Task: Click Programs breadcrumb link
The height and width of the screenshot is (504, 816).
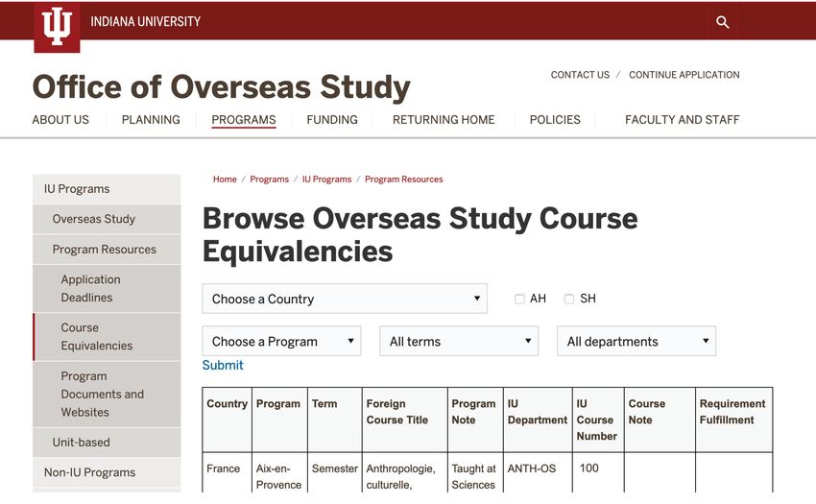Action: click(269, 180)
